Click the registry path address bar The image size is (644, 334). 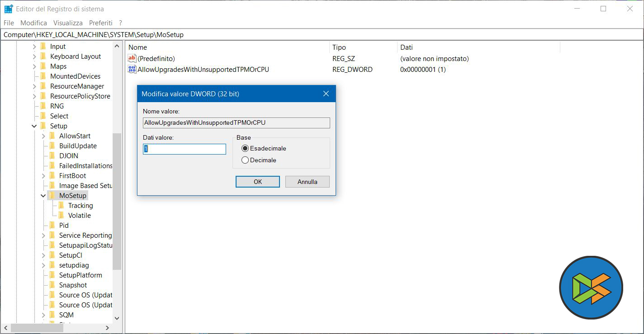tap(322, 34)
